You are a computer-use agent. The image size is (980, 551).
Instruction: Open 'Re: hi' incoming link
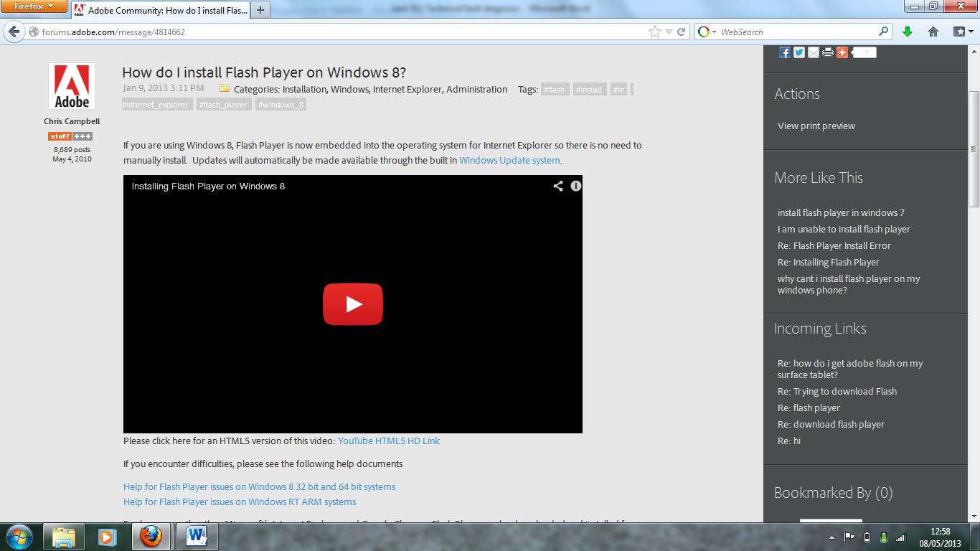789,441
